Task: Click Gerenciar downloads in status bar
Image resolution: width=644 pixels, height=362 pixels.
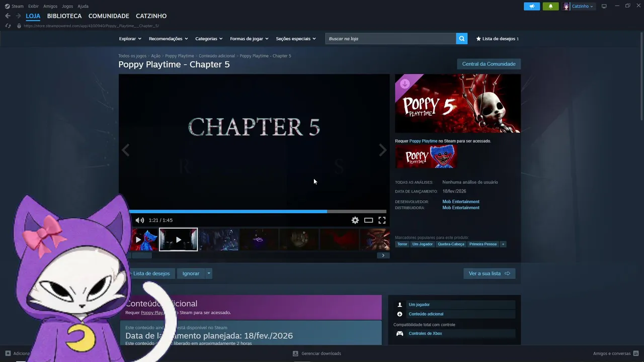Action: pyautogui.click(x=321, y=353)
